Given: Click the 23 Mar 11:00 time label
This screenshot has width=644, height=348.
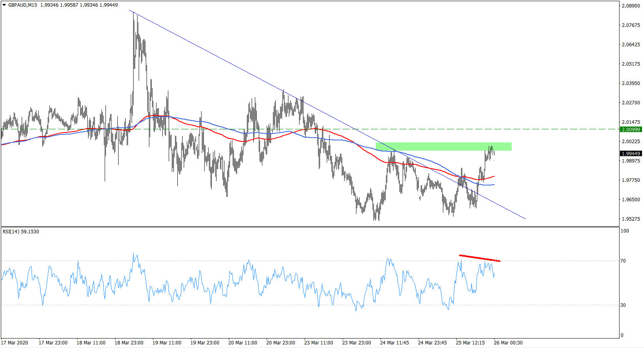Looking at the screenshot, I should click(318, 343).
